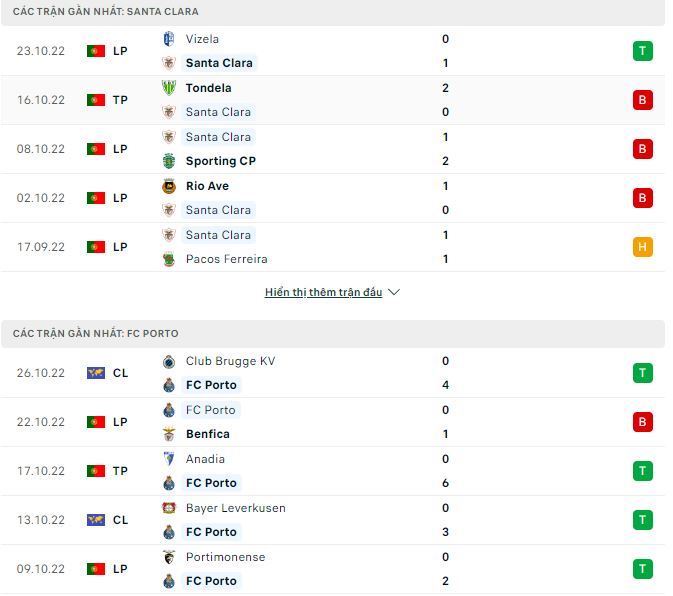The height and width of the screenshot is (596, 673).
Task: Click the Pacos Ferreira team crest
Action: point(169,259)
